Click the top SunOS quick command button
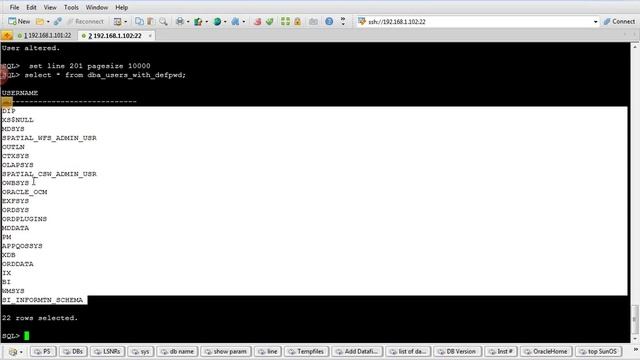Viewport: 640px width, 360px height. click(598, 351)
